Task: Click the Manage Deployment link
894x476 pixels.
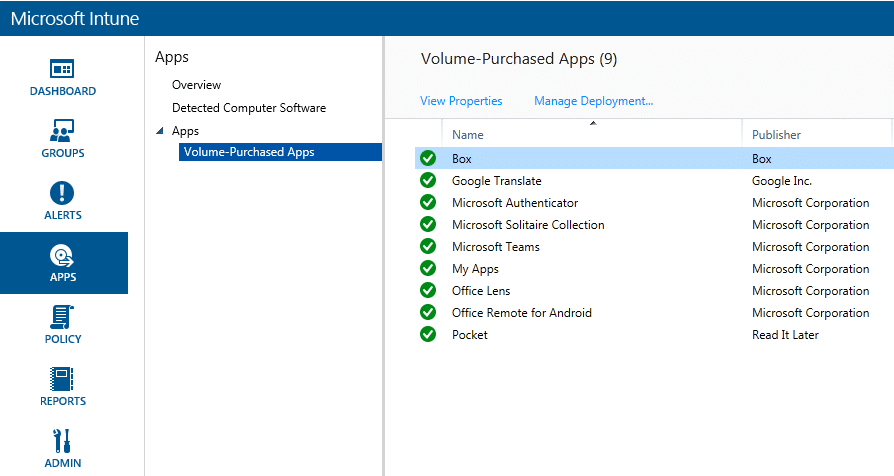Action: coord(594,101)
